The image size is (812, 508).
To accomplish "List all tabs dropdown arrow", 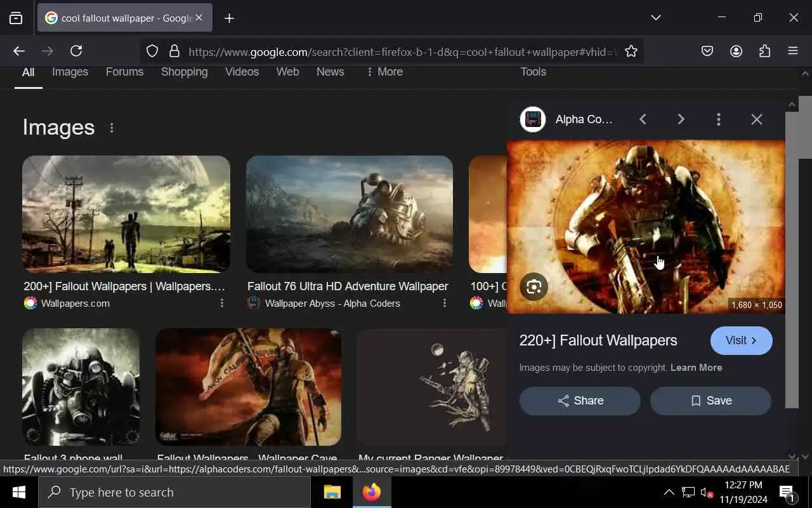I will [656, 18].
